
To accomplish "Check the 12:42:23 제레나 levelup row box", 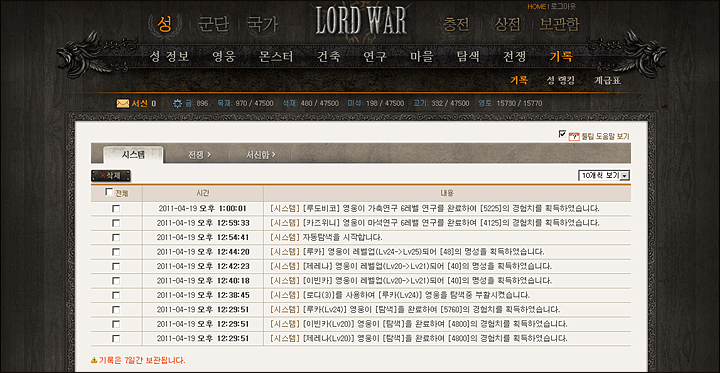I will tap(116, 266).
